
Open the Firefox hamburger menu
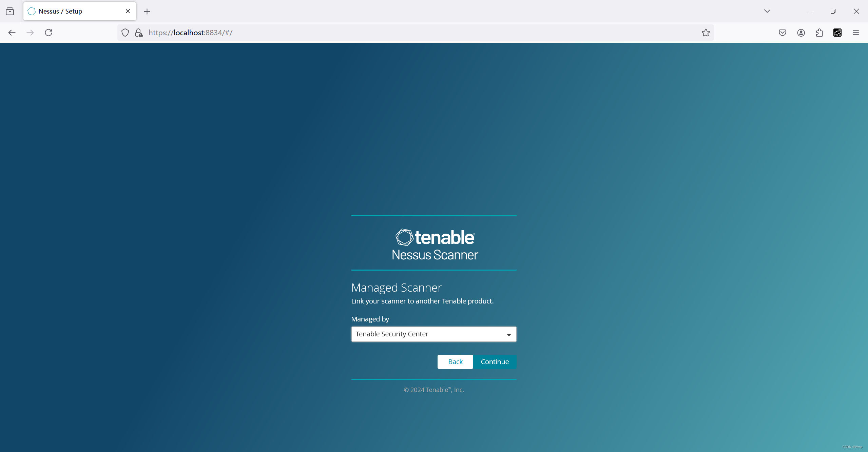856,33
